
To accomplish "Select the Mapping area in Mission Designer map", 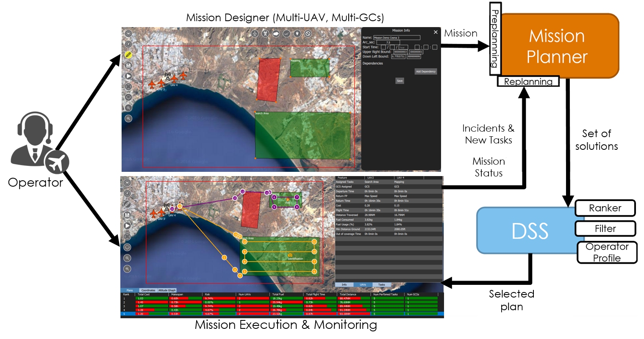I will [310, 68].
